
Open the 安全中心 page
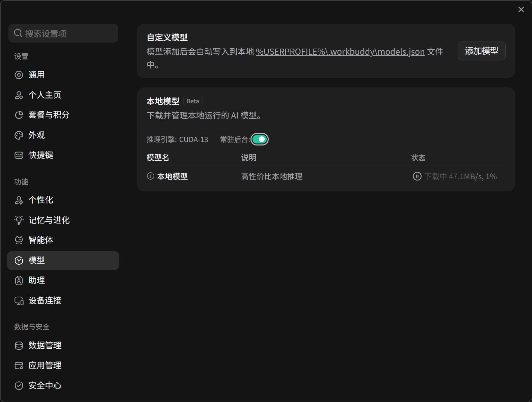pos(63,386)
